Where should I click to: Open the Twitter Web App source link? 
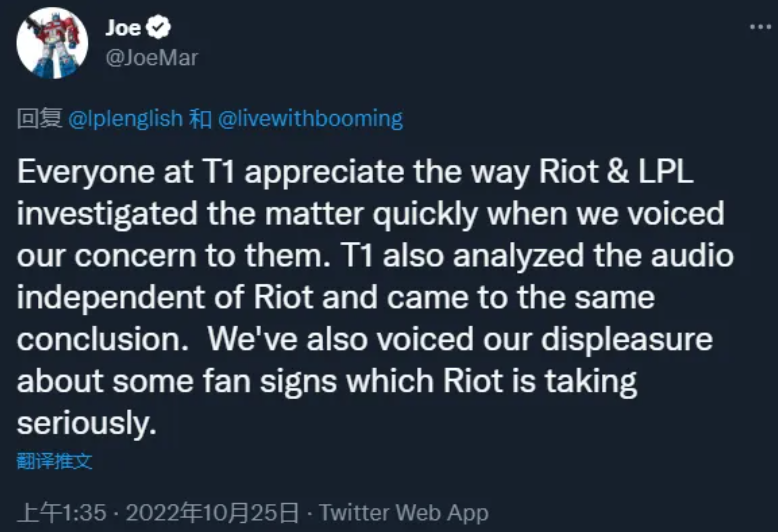click(x=403, y=513)
